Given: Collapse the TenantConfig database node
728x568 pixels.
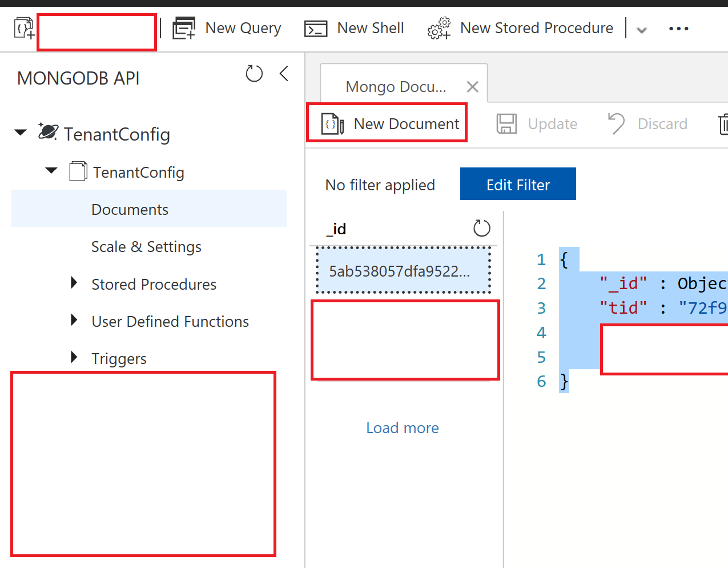Looking at the screenshot, I should pos(21,133).
